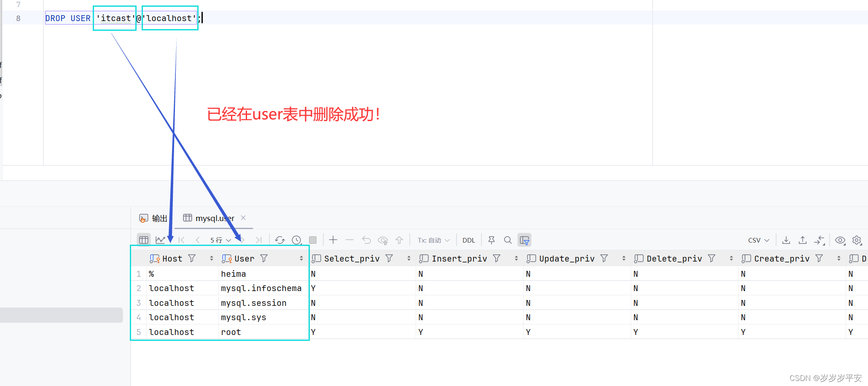Preview pending changes eye icon
Image resolution: width=868 pixels, height=386 pixels.
pos(383,240)
